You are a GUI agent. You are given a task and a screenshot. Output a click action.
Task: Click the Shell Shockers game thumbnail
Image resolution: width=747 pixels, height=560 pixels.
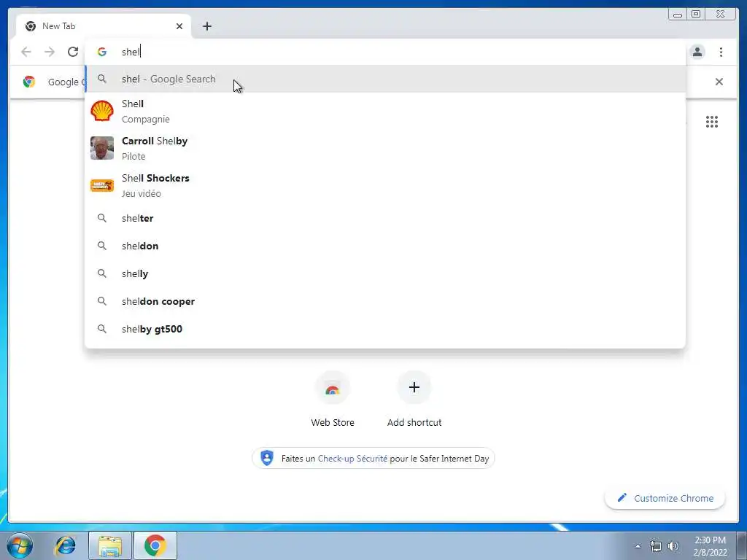coord(102,185)
